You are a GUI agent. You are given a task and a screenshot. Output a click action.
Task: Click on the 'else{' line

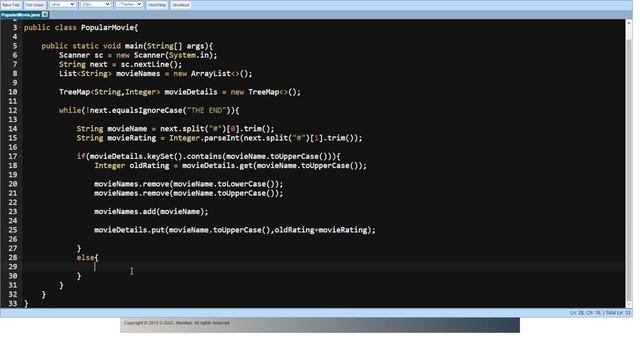87,258
